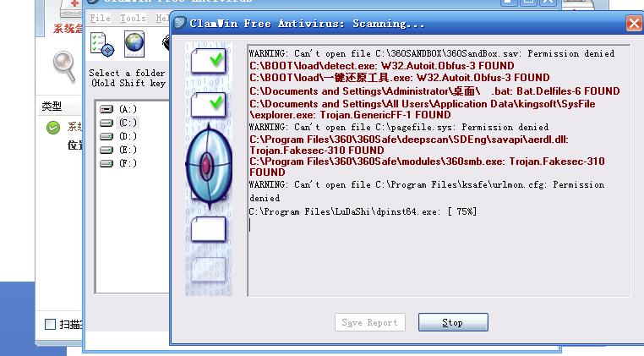Screen dimensions: 644x356
Task: Click the magnifying glass search icon
Action: tap(64, 66)
